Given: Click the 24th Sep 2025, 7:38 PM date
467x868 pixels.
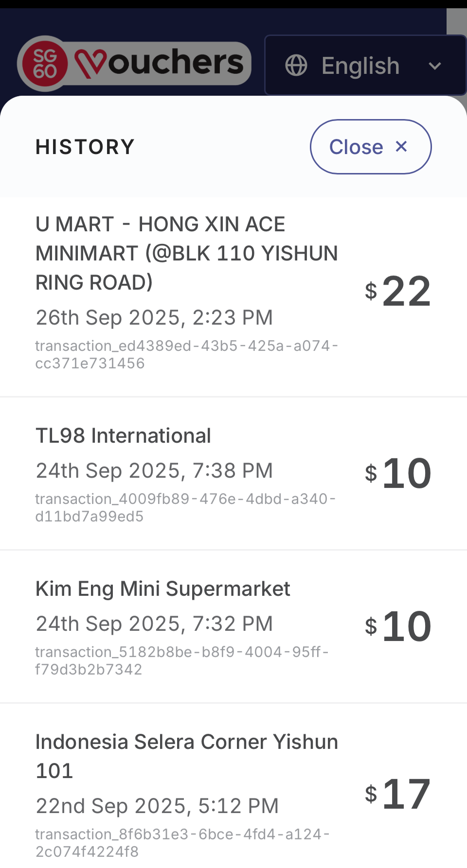Looking at the screenshot, I should (154, 470).
